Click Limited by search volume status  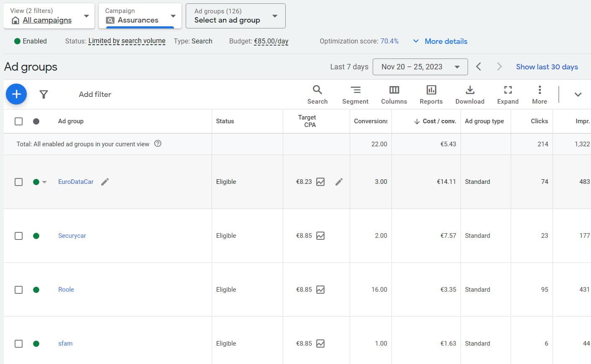127,41
